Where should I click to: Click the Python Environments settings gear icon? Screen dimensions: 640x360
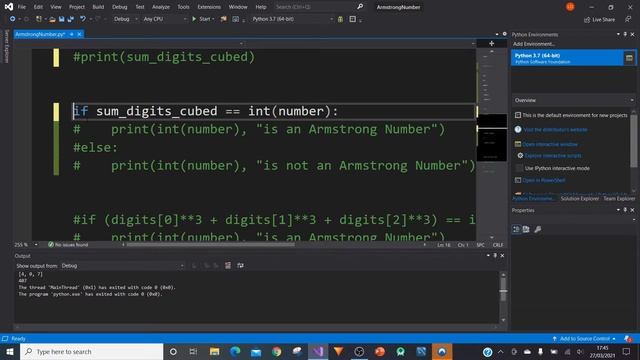[x=504, y=34]
